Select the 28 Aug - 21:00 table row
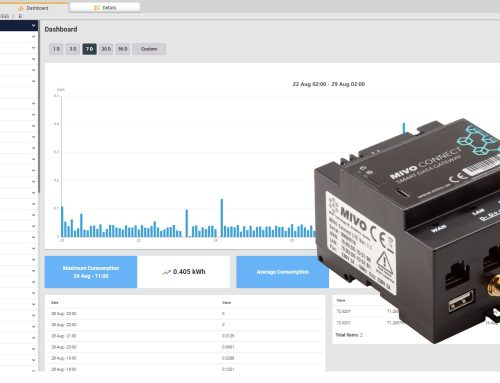 tap(185, 336)
